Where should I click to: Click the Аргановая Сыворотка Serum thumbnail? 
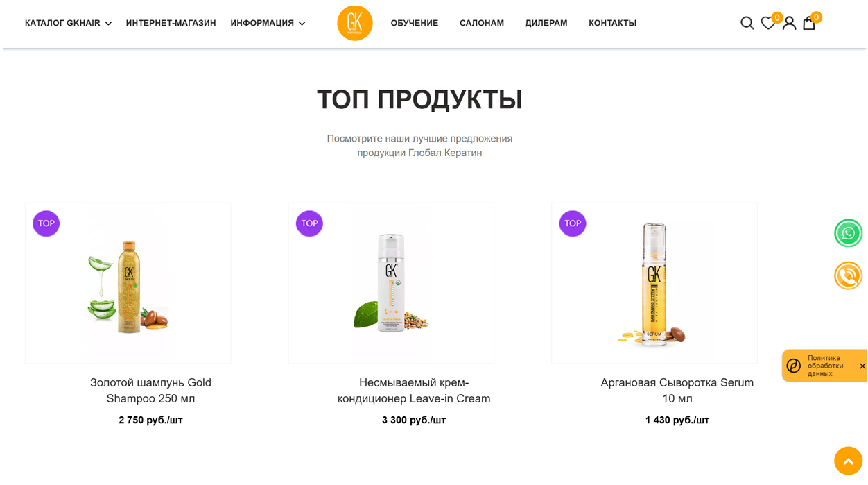654,283
